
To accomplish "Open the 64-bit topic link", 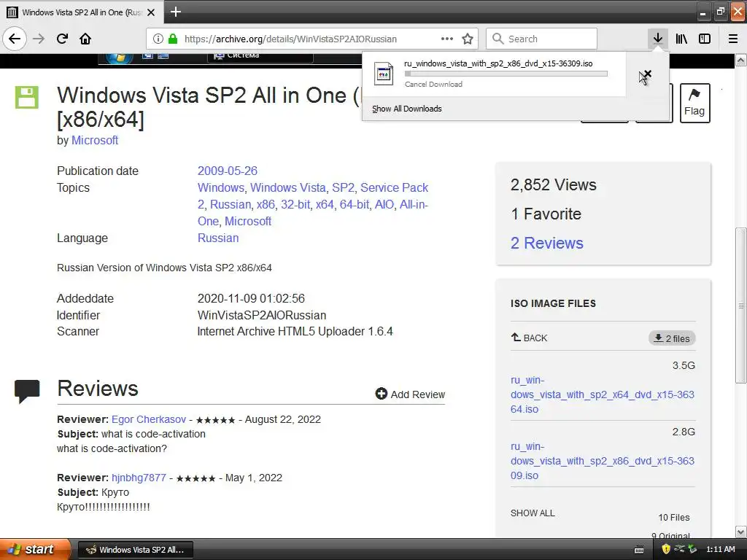I will 354,204.
